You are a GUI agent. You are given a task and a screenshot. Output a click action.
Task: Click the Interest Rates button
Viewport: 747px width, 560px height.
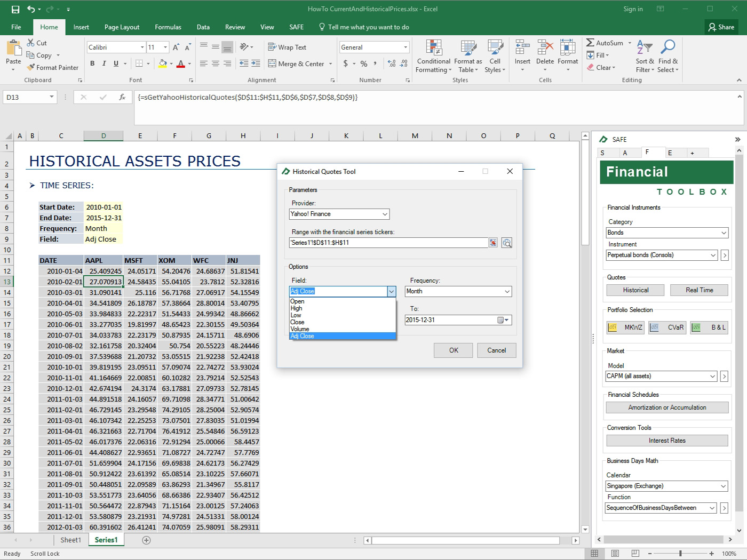pos(667,441)
